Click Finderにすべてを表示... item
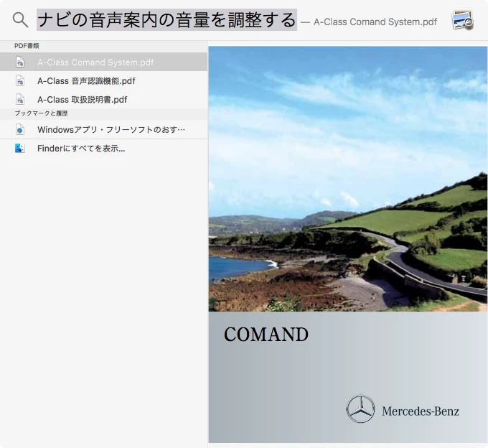Image resolution: width=488 pixels, height=448 pixels. (x=103, y=149)
